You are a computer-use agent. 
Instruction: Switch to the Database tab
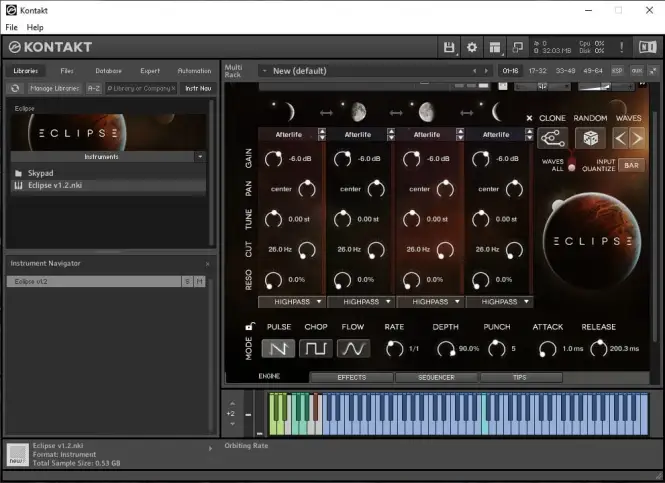point(109,71)
